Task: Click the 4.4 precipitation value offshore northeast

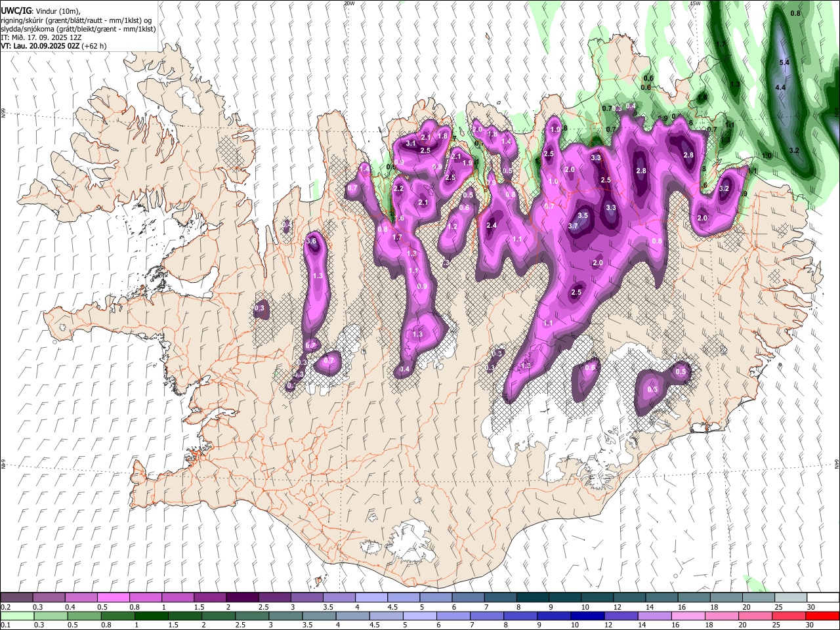Action: point(780,87)
